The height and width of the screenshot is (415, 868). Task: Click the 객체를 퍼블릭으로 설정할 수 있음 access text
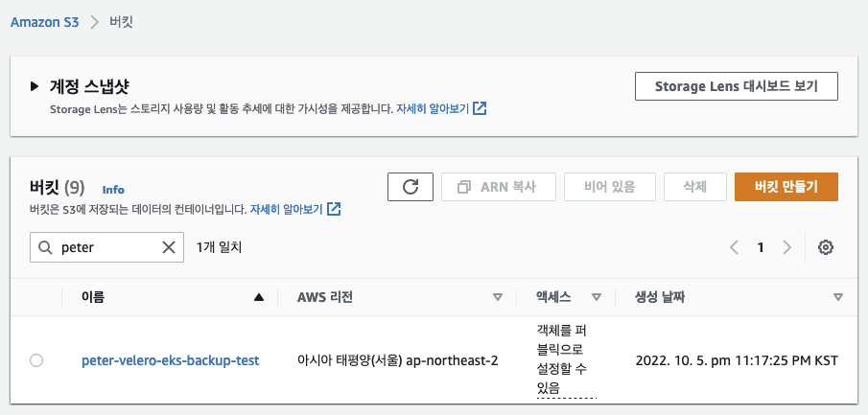(x=566, y=359)
